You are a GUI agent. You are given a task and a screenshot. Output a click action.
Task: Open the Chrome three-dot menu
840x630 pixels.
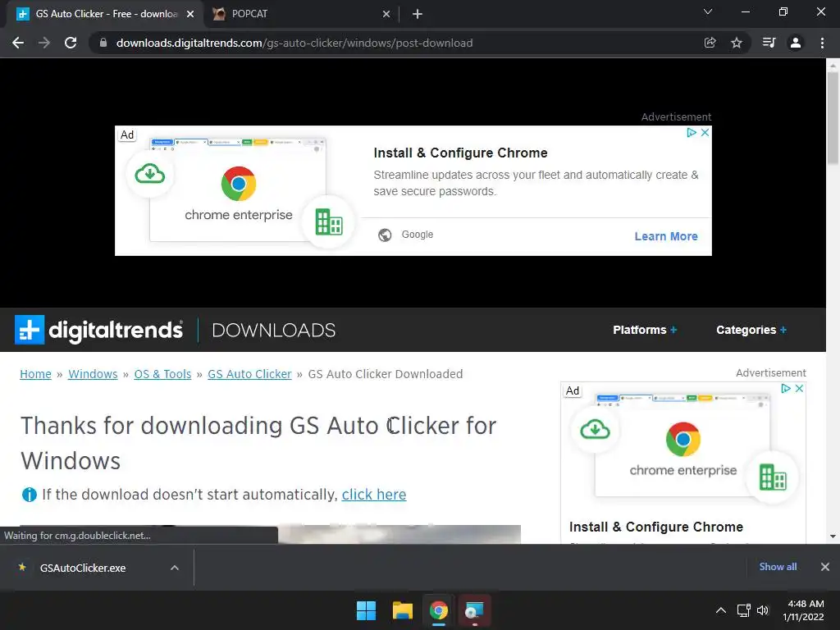pos(822,43)
